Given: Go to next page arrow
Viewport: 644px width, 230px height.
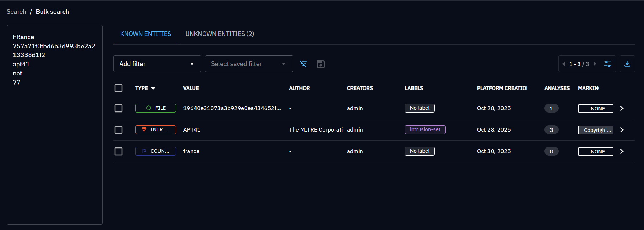Looking at the screenshot, I should coord(595,64).
